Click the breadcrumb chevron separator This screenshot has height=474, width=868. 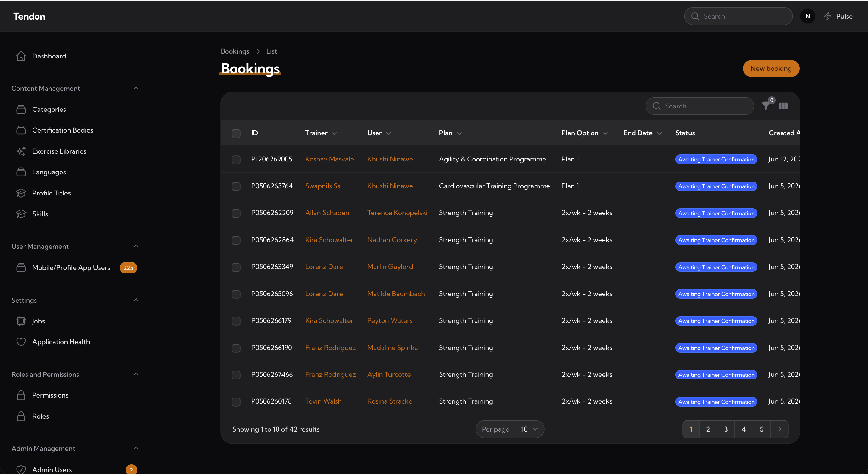click(258, 51)
